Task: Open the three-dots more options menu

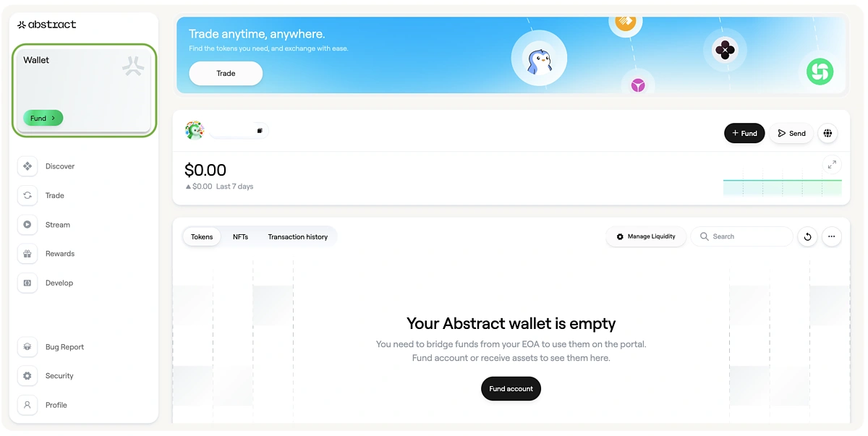Action: point(831,236)
